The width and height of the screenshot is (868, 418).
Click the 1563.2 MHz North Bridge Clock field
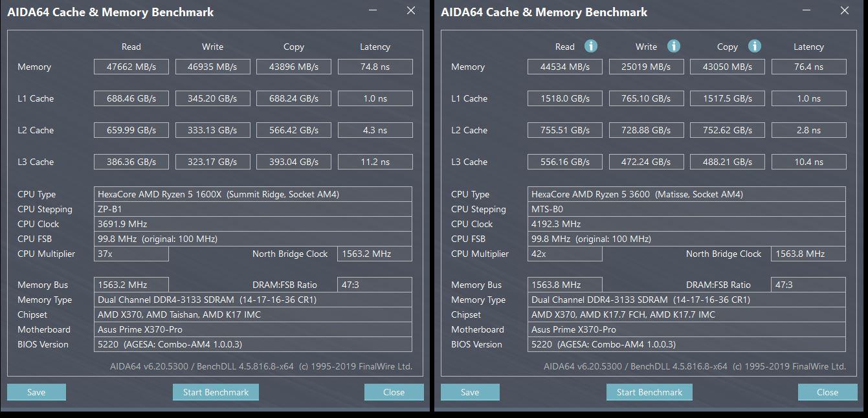(x=375, y=254)
